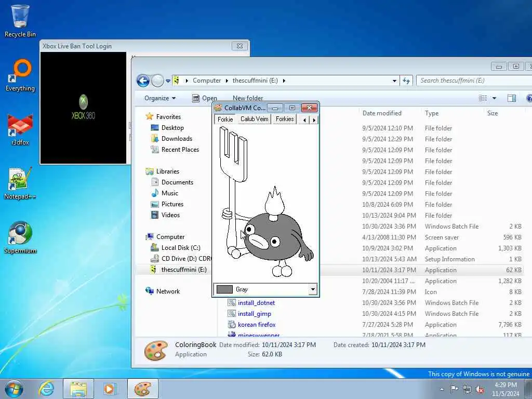Viewport: 532px width, 399px height.
Task: Open the Organize dropdown menu
Action: [160, 98]
